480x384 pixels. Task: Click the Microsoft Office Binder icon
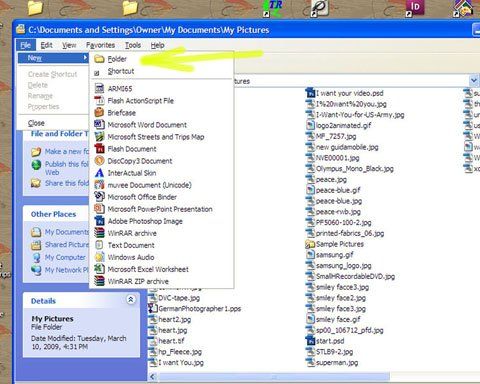[x=99, y=197]
